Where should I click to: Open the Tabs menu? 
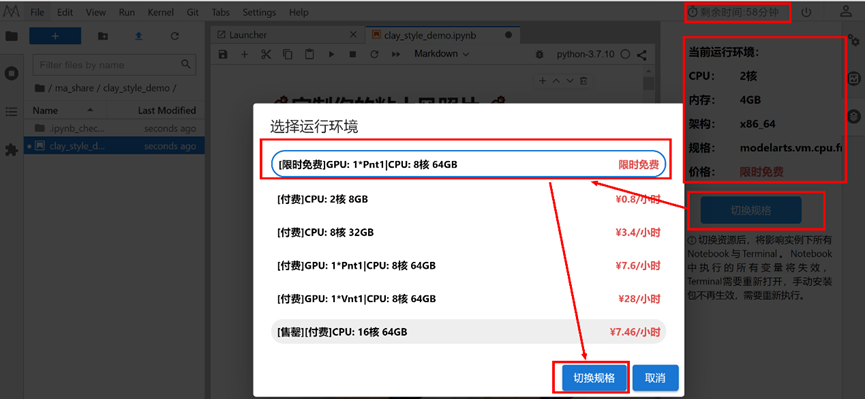click(221, 12)
